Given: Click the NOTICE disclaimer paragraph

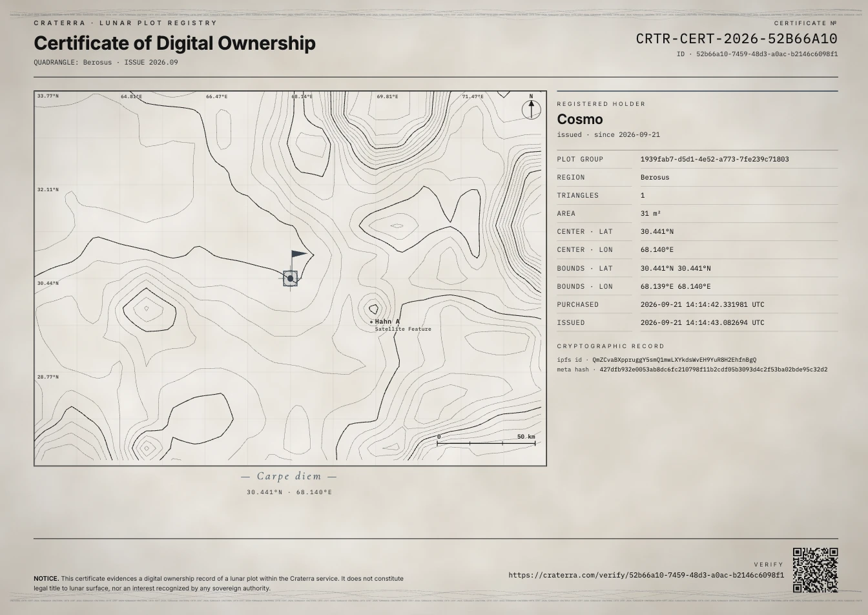Looking at the screenshot, I should (218, 583).
